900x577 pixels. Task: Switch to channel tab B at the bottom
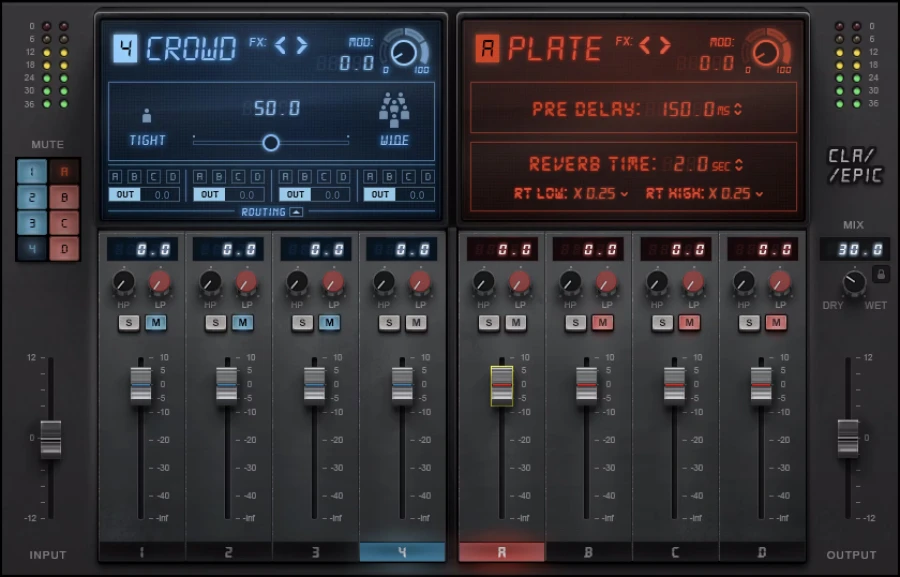[588, 552]
